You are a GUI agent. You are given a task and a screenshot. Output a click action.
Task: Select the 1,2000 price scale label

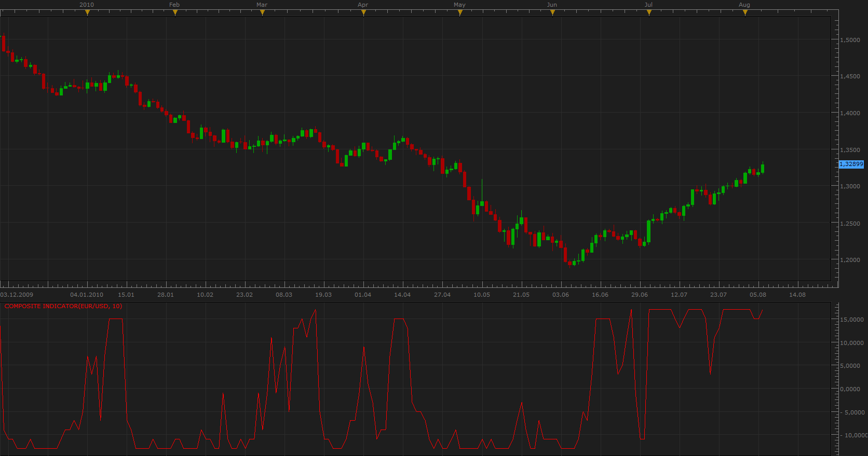tap(850, 260)
